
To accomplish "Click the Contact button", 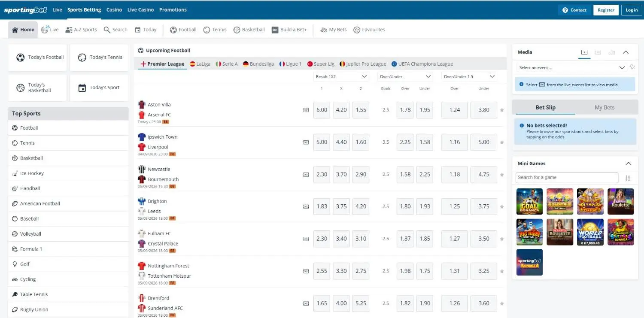I will click(574, 10).
